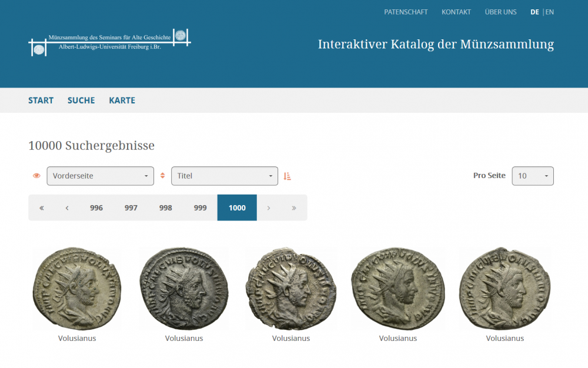The image size is (588, 368).
Task: Toggle the sort direction icon
Action: [288, 176]
